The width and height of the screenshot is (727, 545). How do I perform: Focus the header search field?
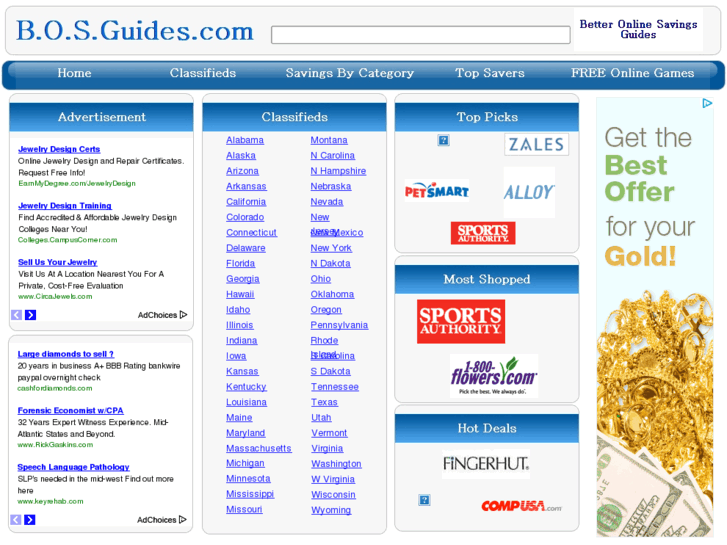pyautogui.click(x=421, y=35)
